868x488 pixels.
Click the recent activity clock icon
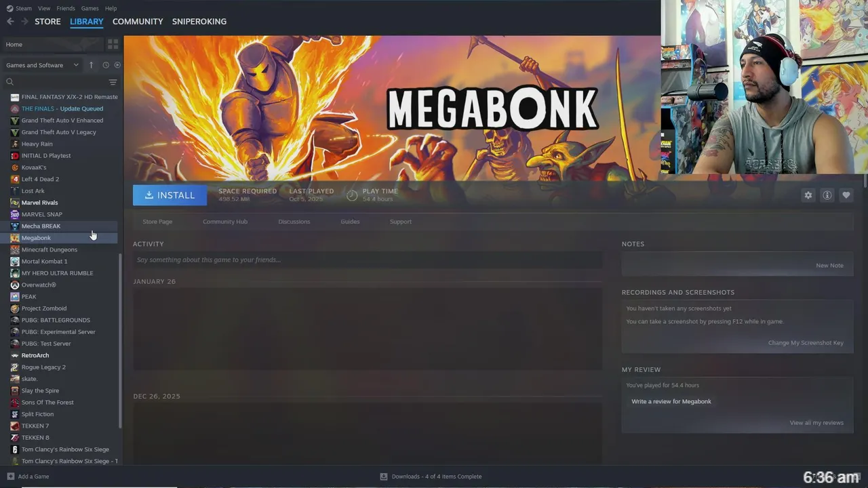(x=106, y=65)
